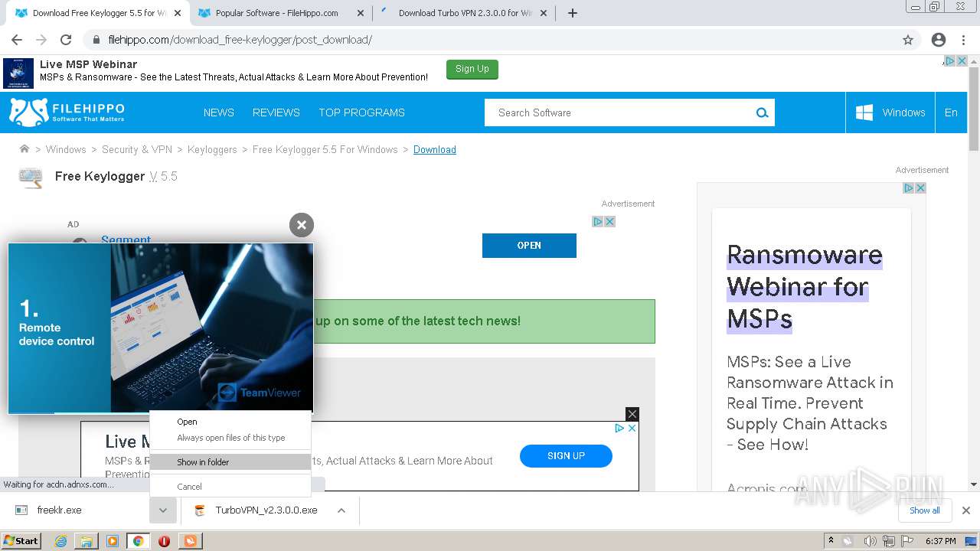Click Live MSP Webinar ad title

click(89, 64)
